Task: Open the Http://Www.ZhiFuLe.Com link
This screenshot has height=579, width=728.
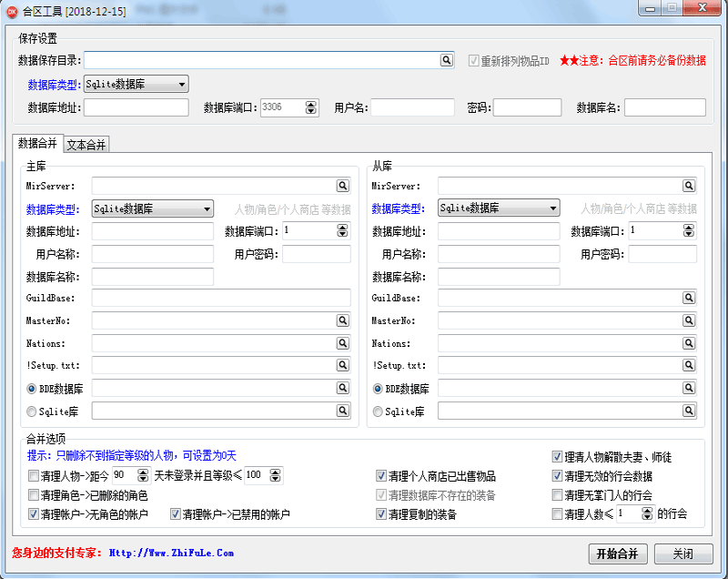Action: click(171, 553)
